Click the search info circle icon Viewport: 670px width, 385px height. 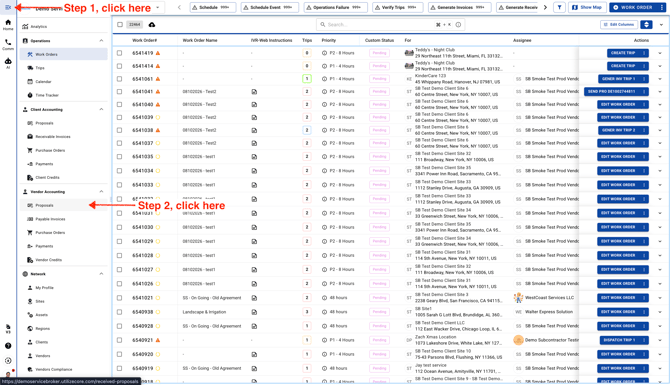tap(458, 25)
